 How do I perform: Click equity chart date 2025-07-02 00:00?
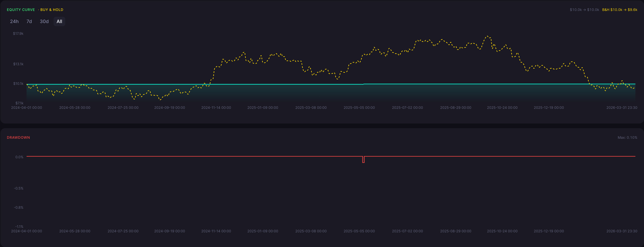coord(407,108)
